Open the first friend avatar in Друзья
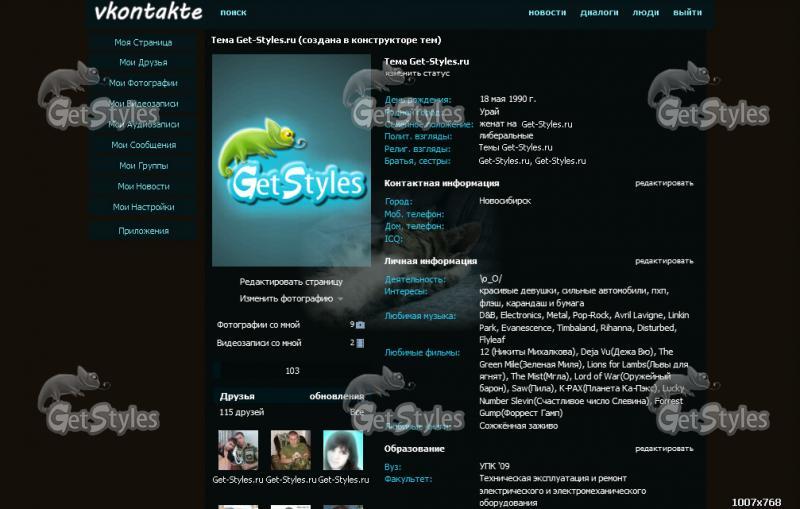This screenshot has height=509, width=800. (238, 450)
